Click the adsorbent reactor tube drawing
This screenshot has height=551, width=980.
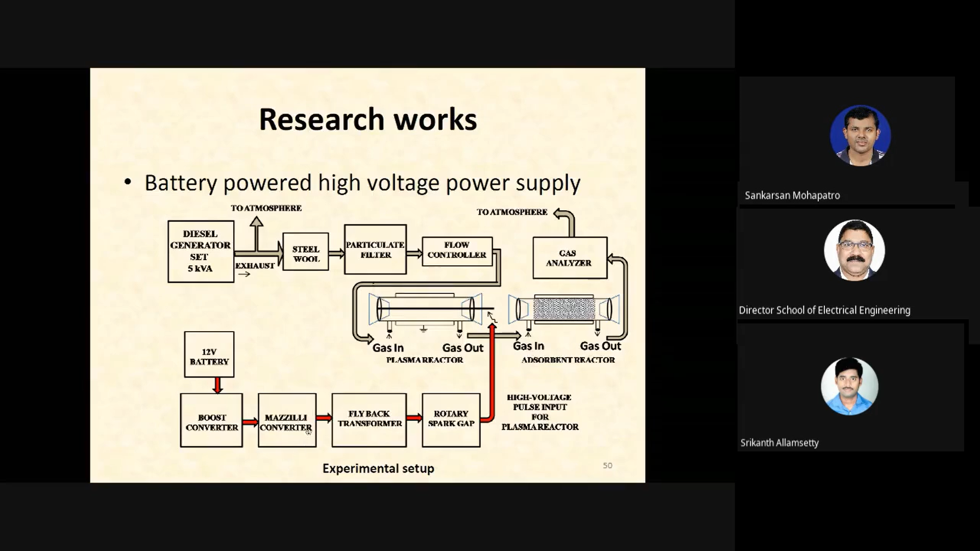(x=564, y=309)
